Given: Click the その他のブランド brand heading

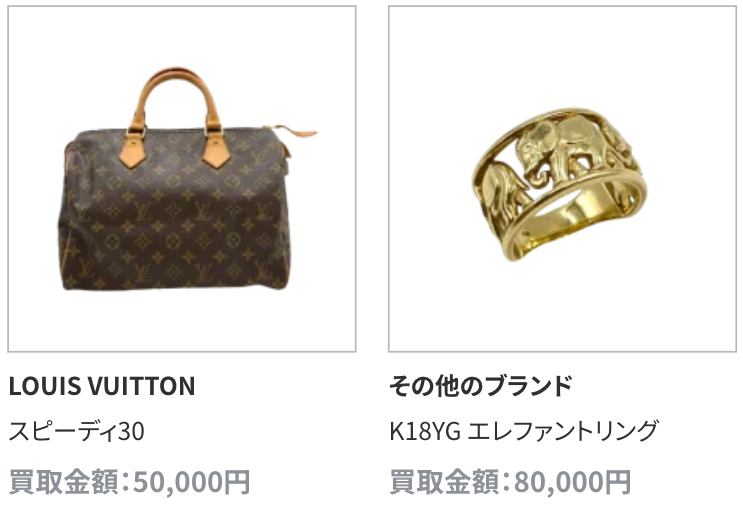Looking at the screenshot, I should [481, 386].
